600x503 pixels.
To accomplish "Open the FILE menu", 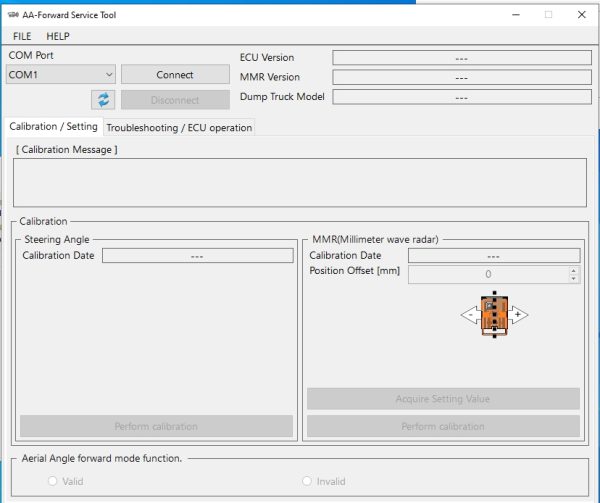I will [22, 36].
